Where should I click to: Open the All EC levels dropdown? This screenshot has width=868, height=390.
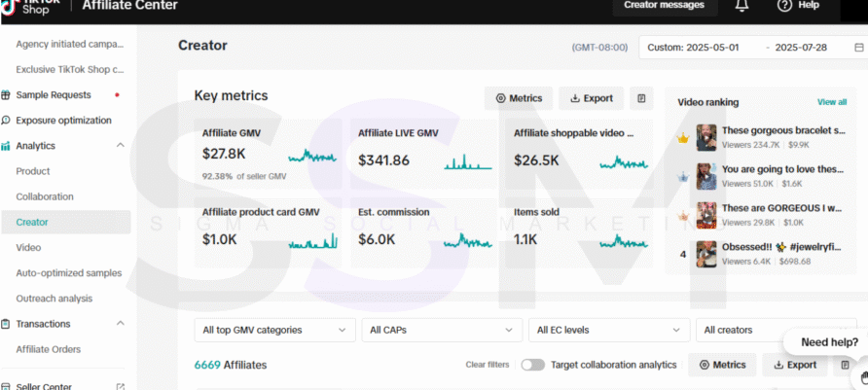pyautogui.click(x=610, y=330)
